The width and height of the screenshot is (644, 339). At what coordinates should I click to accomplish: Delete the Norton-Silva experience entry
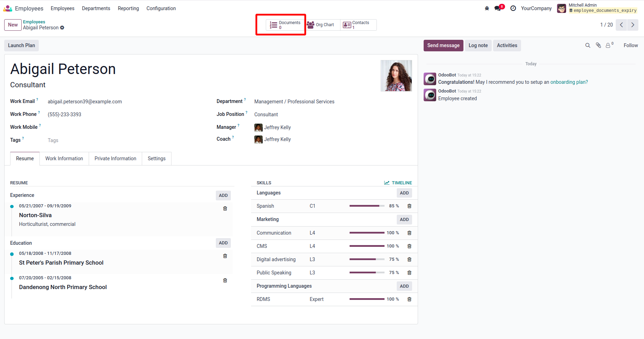coord(225,208)
